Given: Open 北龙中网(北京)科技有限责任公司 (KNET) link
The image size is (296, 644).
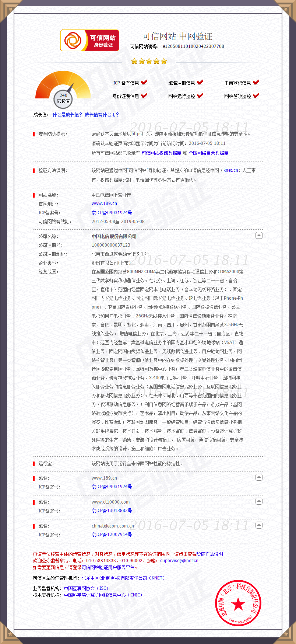Looking at the screenshot, I should pos(123,578).
